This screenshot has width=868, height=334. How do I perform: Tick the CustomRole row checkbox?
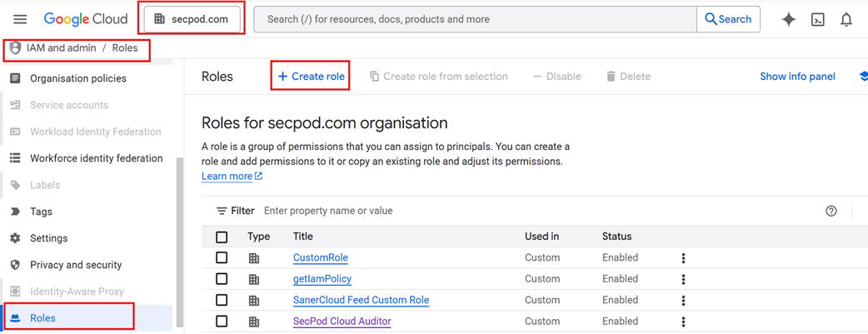point(222,258)
